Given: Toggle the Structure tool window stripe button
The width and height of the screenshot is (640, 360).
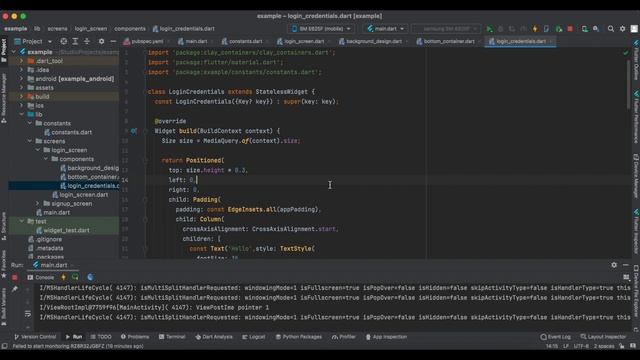Looking at the screenshot, I should point(4,225).
